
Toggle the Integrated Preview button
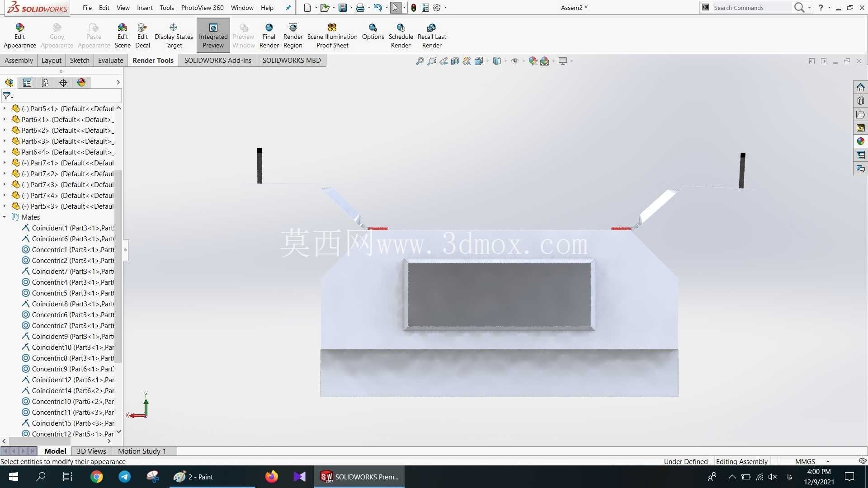213,35
